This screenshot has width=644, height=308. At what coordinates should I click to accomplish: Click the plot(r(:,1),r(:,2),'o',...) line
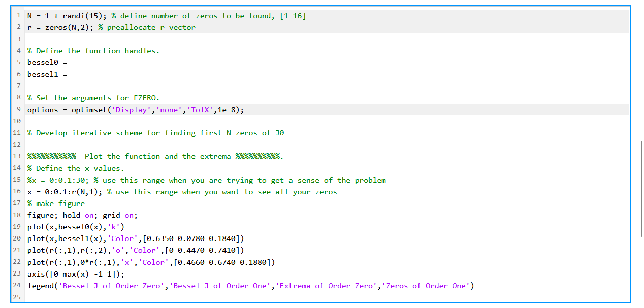click(x=136, y=250)
